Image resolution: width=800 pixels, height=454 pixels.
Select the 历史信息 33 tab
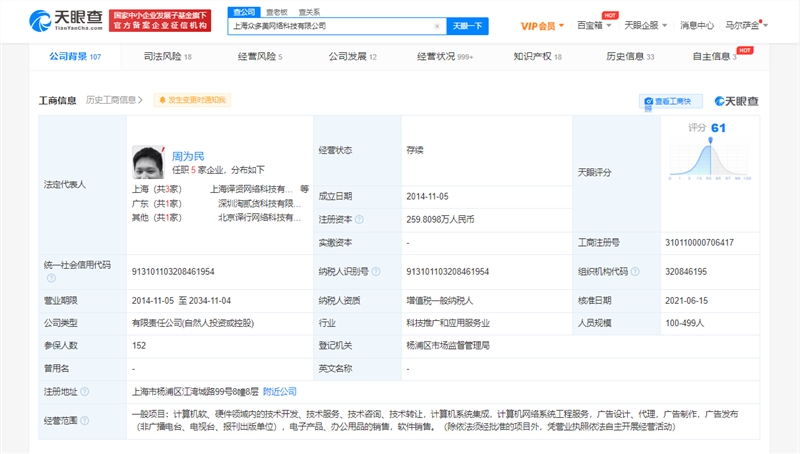[x=630, y=57]
